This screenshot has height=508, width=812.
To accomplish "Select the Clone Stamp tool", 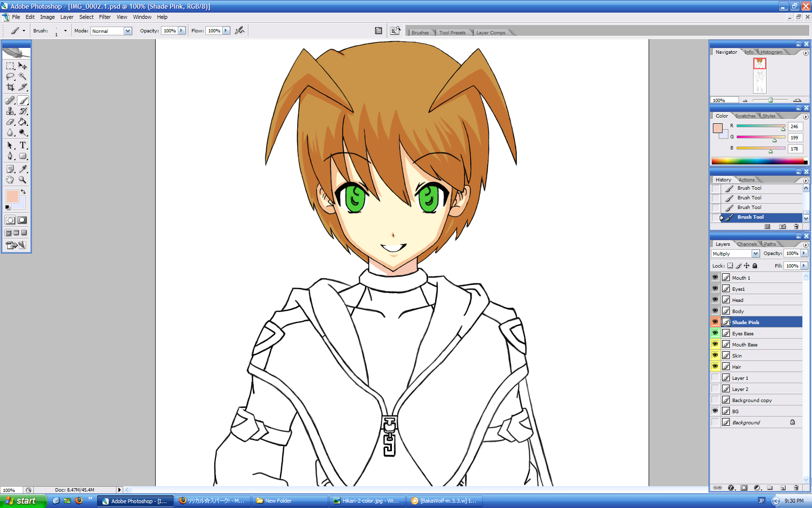I will [x=10, y=111].
